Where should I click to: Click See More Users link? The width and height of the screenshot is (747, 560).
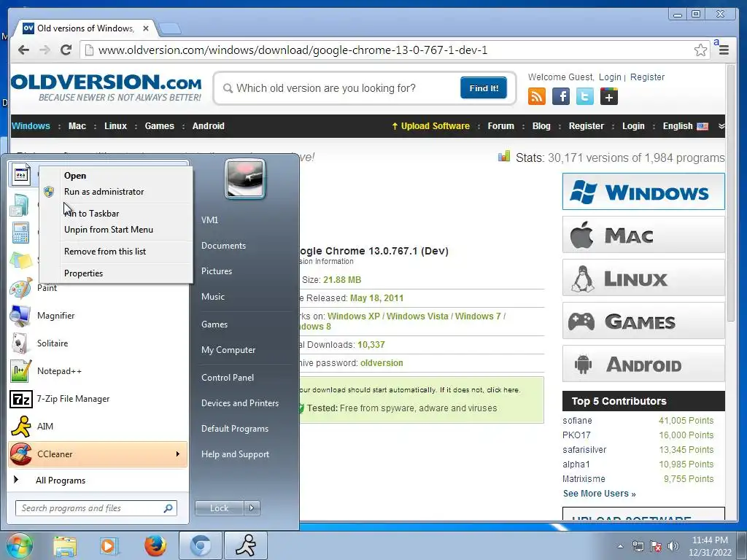pyautogui.click(x=600, y=494)
